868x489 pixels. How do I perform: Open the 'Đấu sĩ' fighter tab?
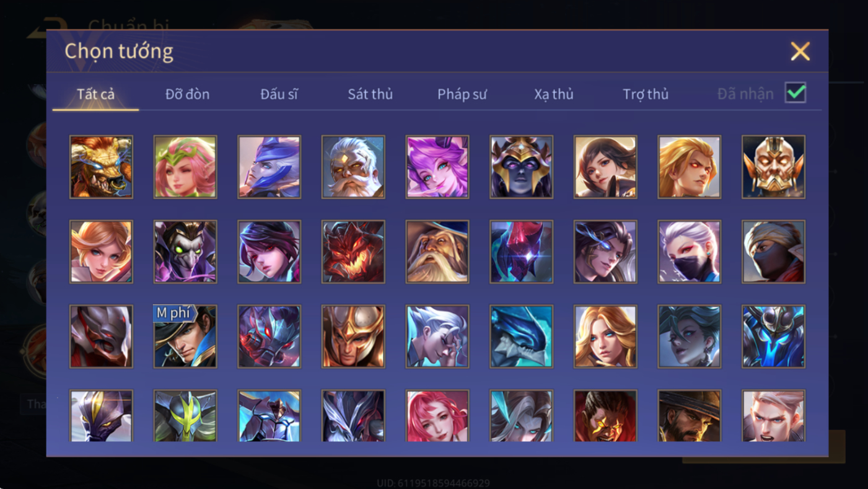tap(279, 94)
